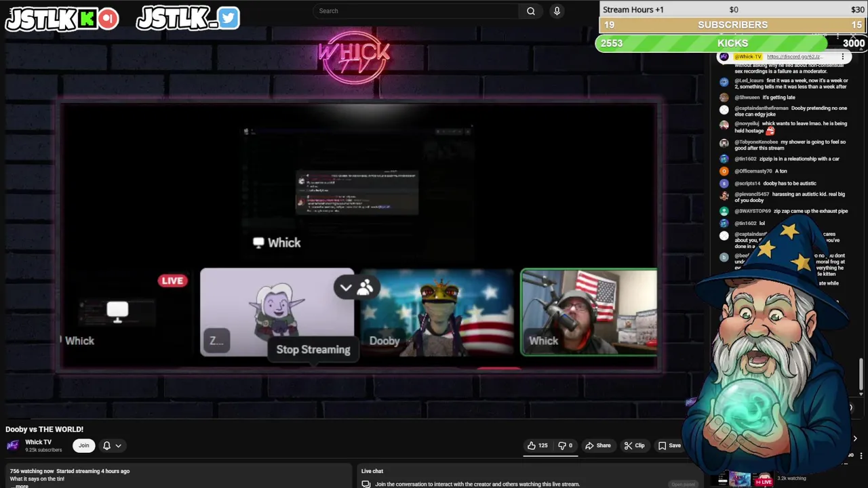The image size is (868, 488).
Task: Select @tin1602 message about zipzip
Action: [800, 159]
